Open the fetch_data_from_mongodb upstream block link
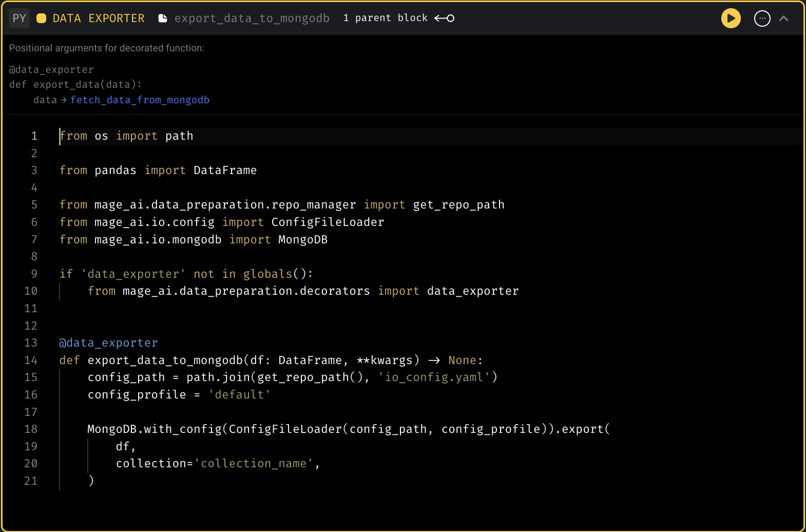Image resolution: width=806 pixels, height=532 pixels. click(x=140, y=100)
